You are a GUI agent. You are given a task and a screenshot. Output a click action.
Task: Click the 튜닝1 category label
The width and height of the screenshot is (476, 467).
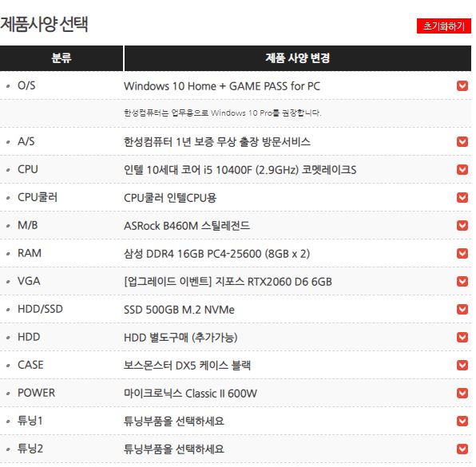tap(30, 421)
